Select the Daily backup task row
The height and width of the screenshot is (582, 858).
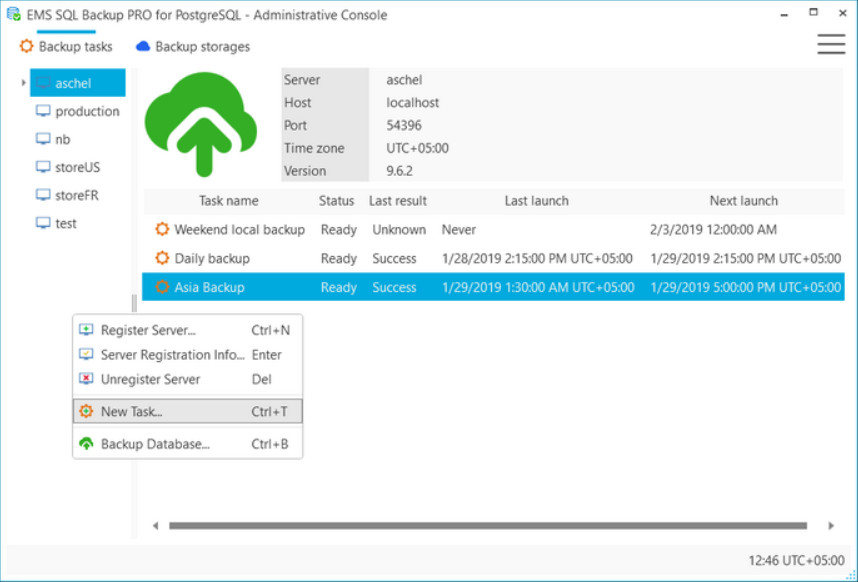[x=493, y=258]
